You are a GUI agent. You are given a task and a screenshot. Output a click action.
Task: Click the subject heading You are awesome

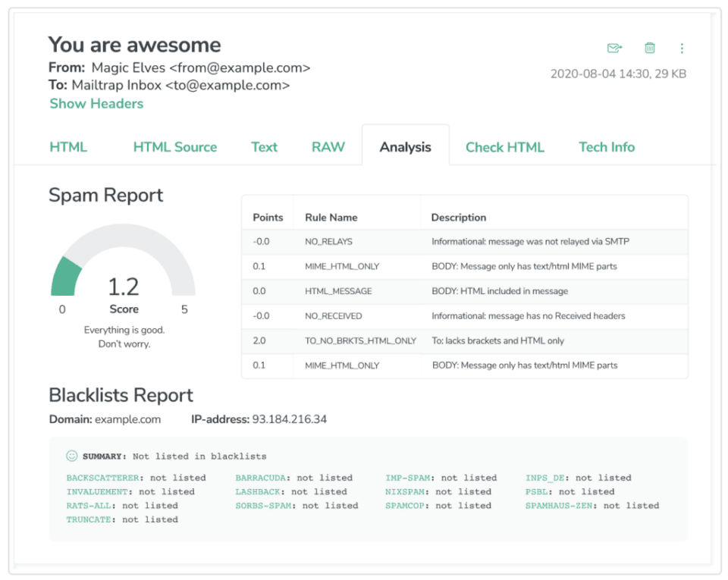[134, 45]
